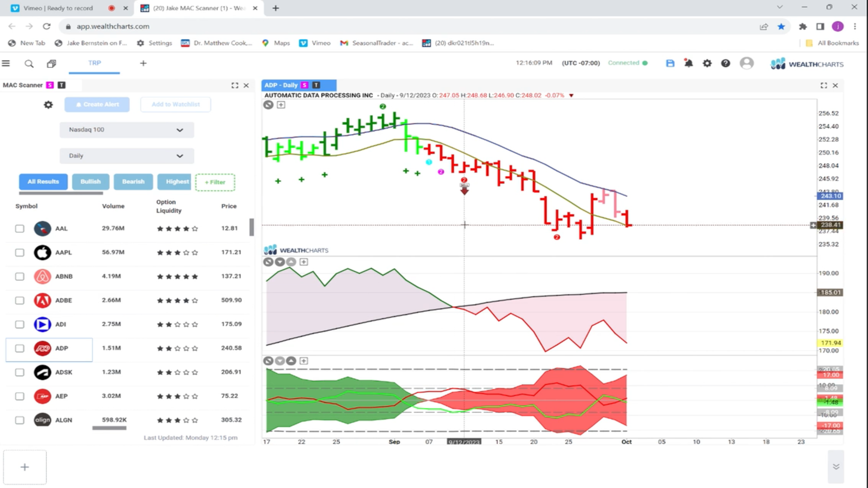This screenshot has width=868, height=488.
Task: Click the S badge beside MAC Scanner
Action: click(x=50, y=85)
